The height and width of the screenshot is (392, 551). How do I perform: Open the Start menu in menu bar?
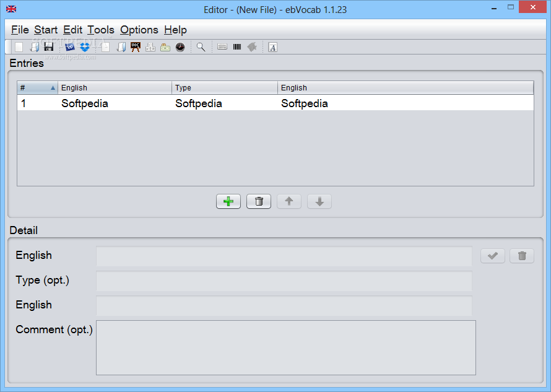click(46, 30)
